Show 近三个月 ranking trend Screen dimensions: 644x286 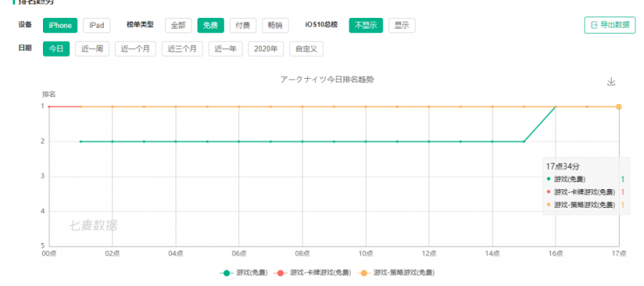[182, 49]
